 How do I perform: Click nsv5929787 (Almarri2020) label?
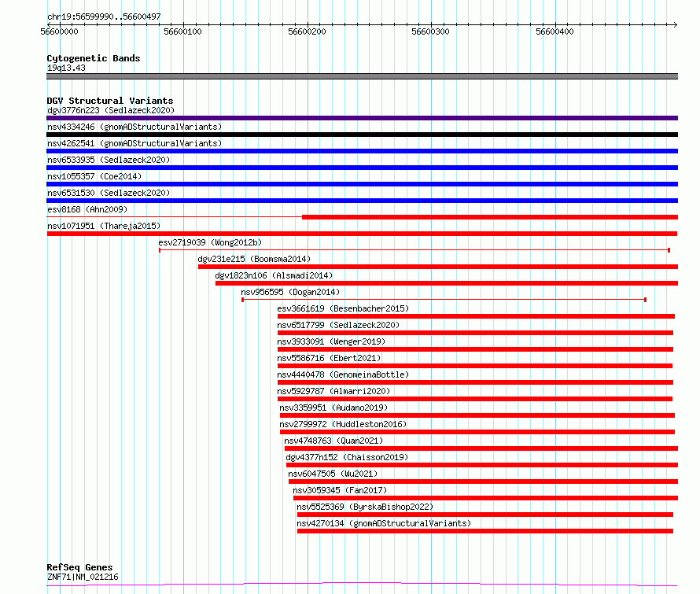click(333, 391)
